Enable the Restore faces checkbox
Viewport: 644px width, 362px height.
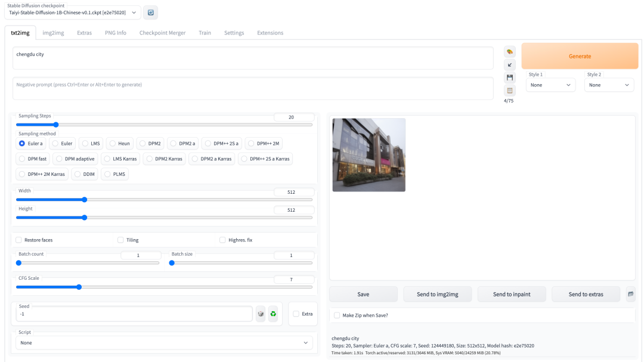coord(19,240)
